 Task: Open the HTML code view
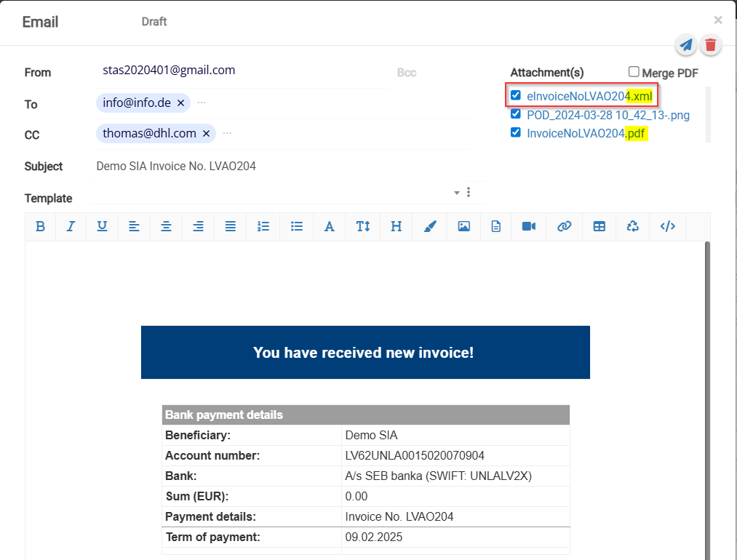pos(667,226)
